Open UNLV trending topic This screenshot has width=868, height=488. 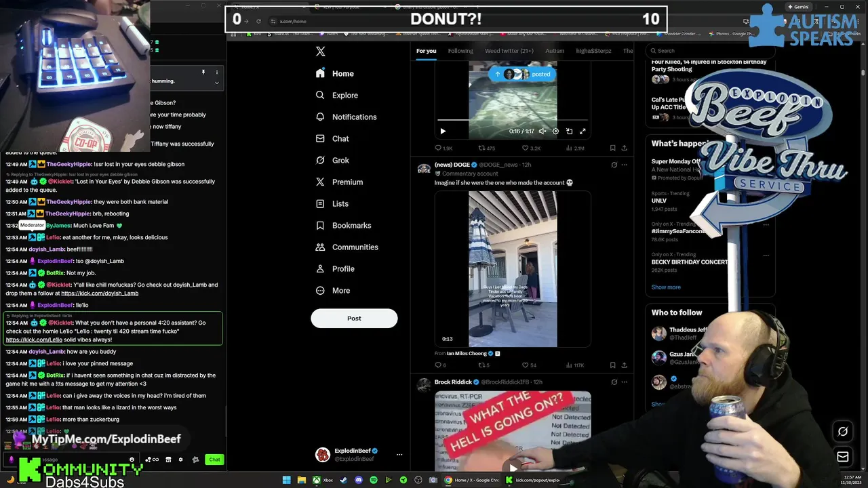coord(659,201)
